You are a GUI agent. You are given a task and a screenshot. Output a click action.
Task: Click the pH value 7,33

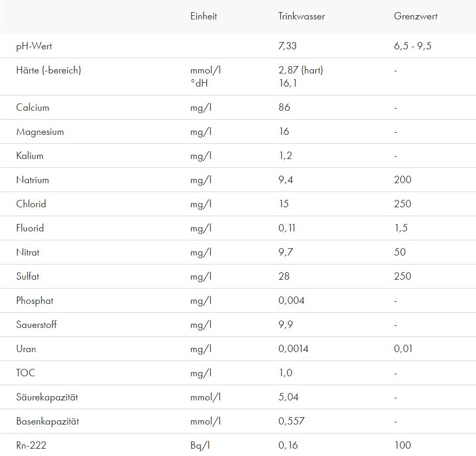pos(288,46)
